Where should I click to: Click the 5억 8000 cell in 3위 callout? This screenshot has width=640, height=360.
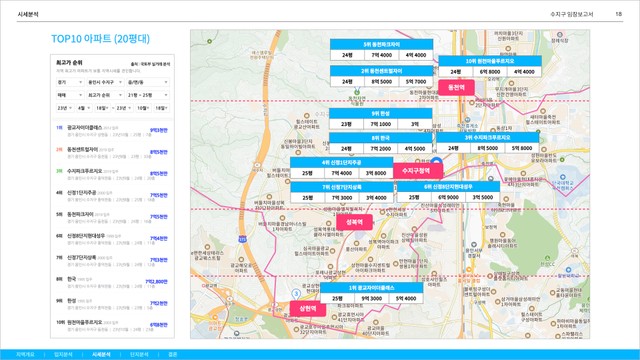pos(522,148)
